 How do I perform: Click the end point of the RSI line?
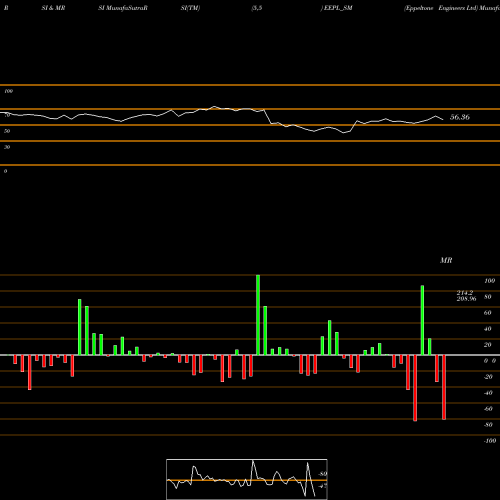[x=443, y=120]
